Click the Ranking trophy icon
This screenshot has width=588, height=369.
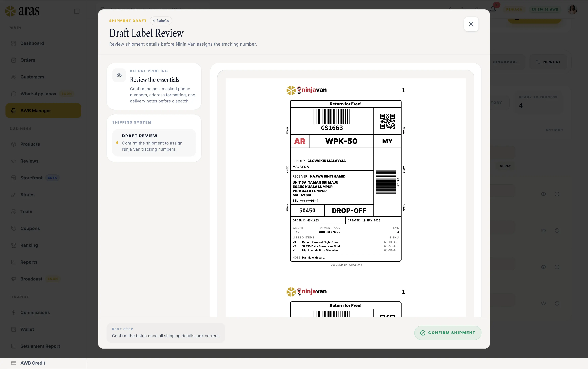14,245
